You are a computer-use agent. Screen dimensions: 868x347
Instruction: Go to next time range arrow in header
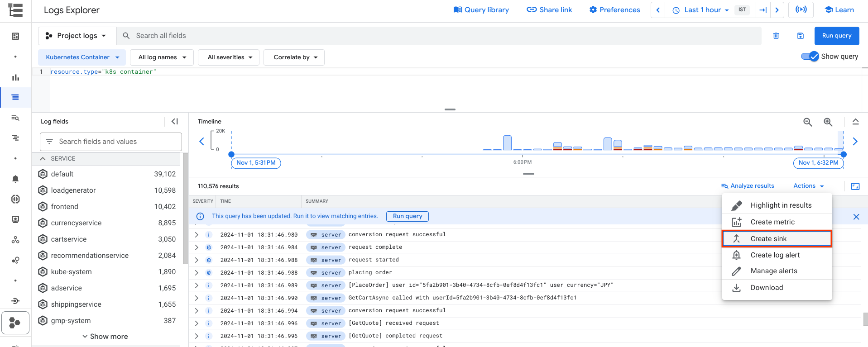777,10
